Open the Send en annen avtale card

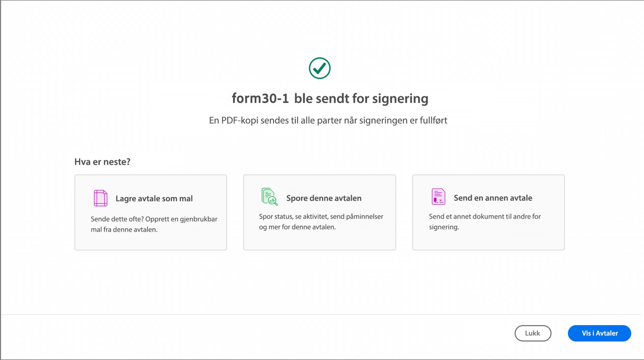[x=488, y=212]
